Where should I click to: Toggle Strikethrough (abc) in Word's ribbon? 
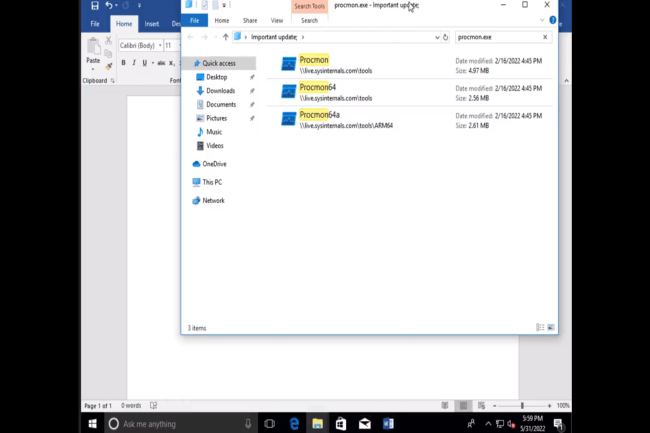(161, 63)
